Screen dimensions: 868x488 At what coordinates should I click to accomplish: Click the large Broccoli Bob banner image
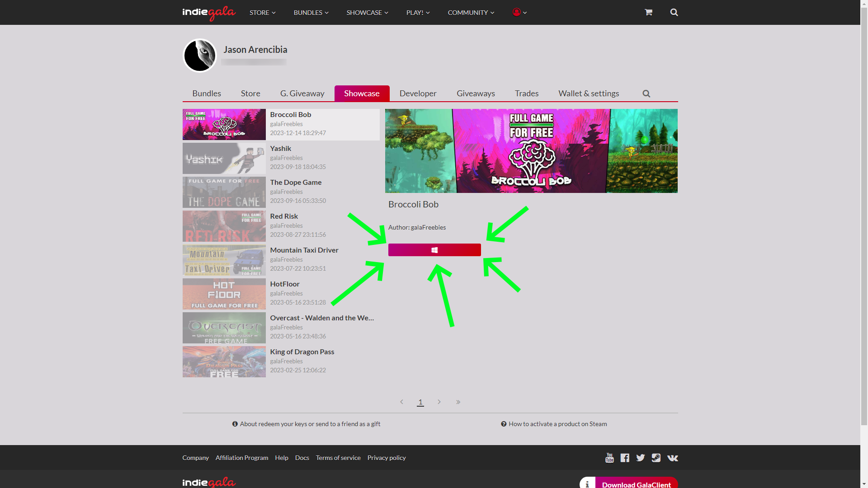tap(531, 151)
